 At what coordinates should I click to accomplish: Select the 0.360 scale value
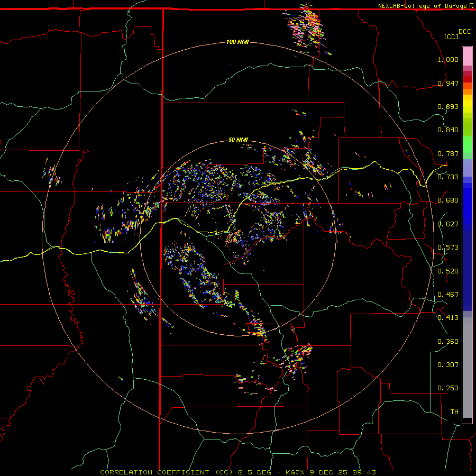(448, 342)
